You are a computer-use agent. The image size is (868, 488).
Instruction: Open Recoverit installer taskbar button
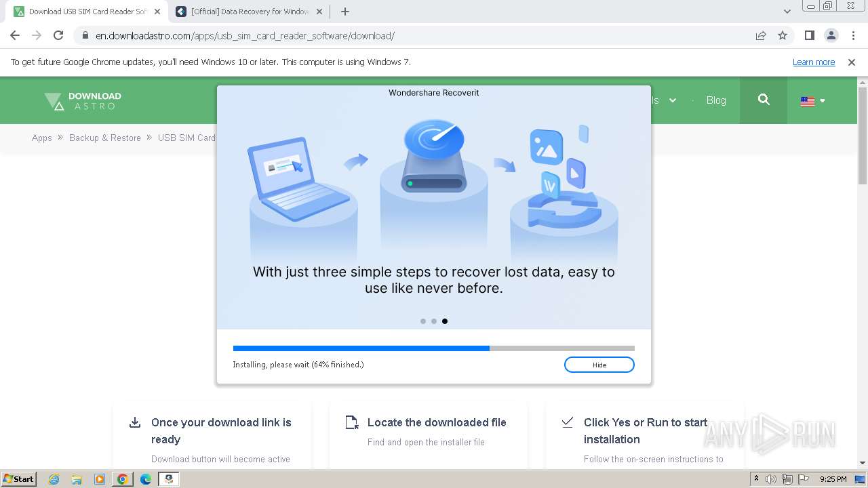click(x=169, y=479)
